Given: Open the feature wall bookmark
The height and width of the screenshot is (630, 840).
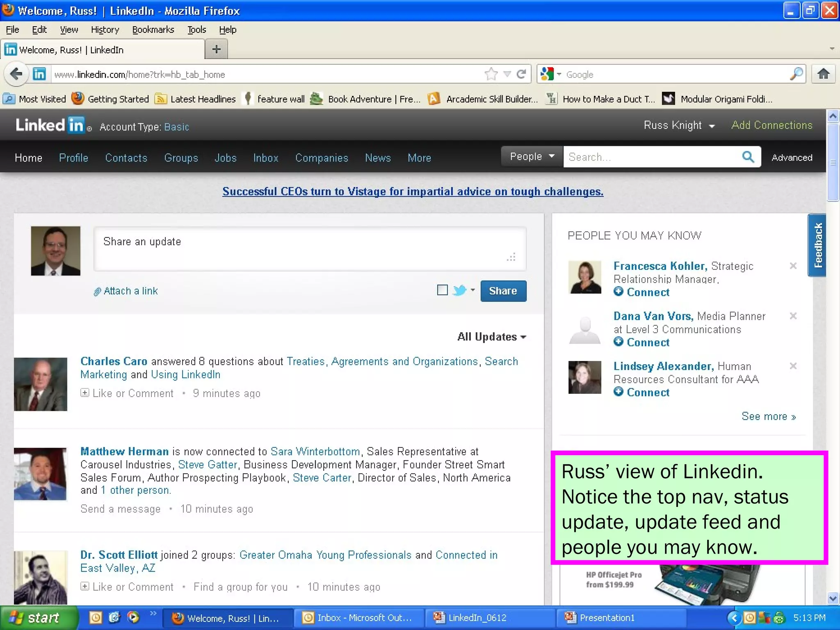Looking at the screenshot, I should [274, 99].
